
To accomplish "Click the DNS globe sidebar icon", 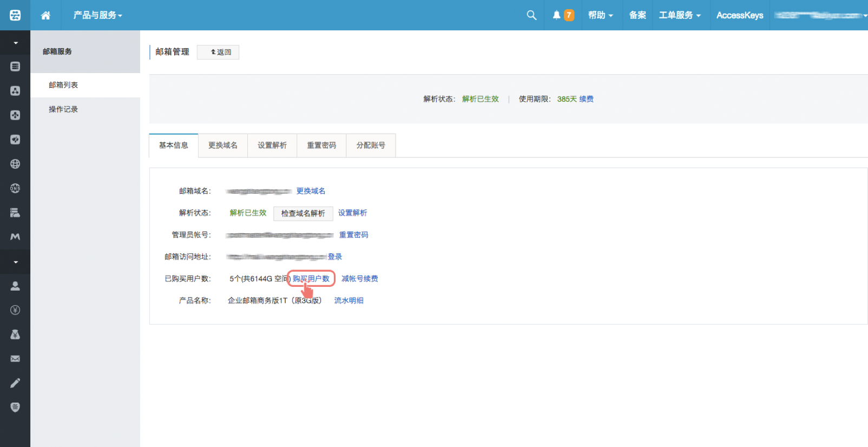I will pyautogui.click(x=15, y=188).
